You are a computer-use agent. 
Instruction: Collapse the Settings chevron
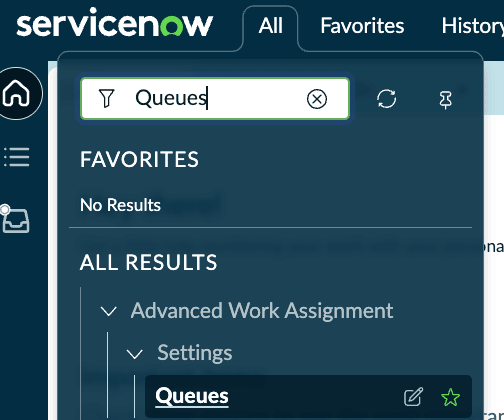click(x=135, y=354)
